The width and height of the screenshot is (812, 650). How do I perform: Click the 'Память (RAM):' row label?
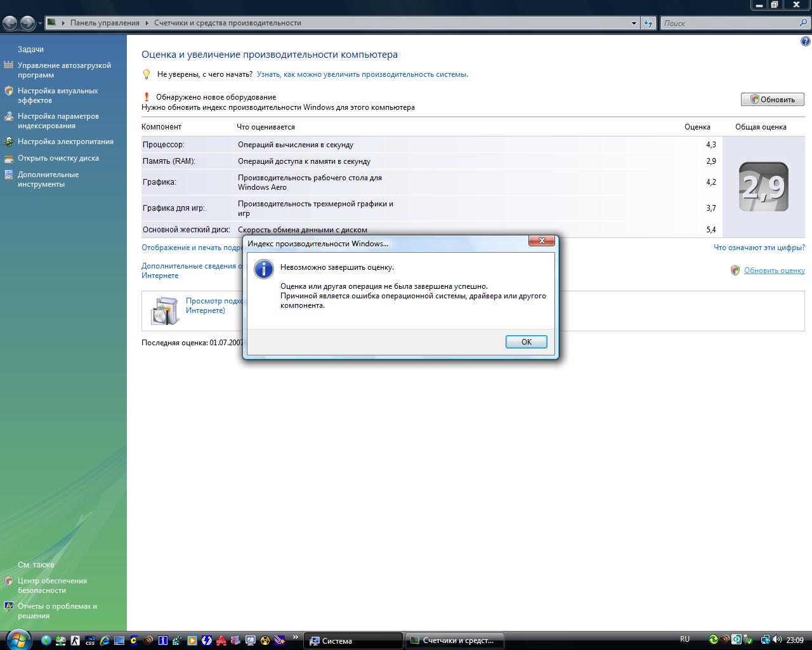169,161
